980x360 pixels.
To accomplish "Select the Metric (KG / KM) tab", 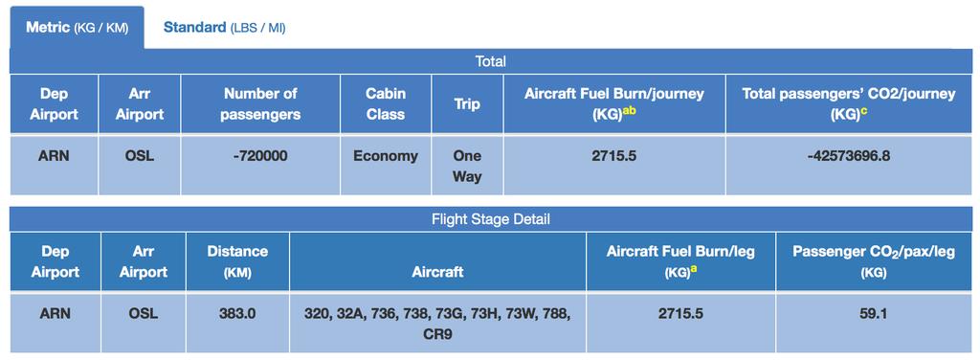I will tap(77, 28).
